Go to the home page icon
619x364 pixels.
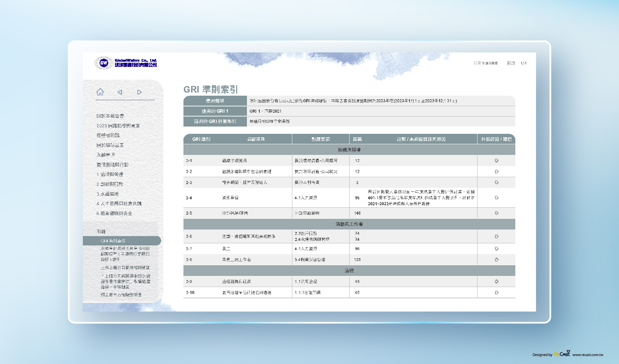pos(100,92)
